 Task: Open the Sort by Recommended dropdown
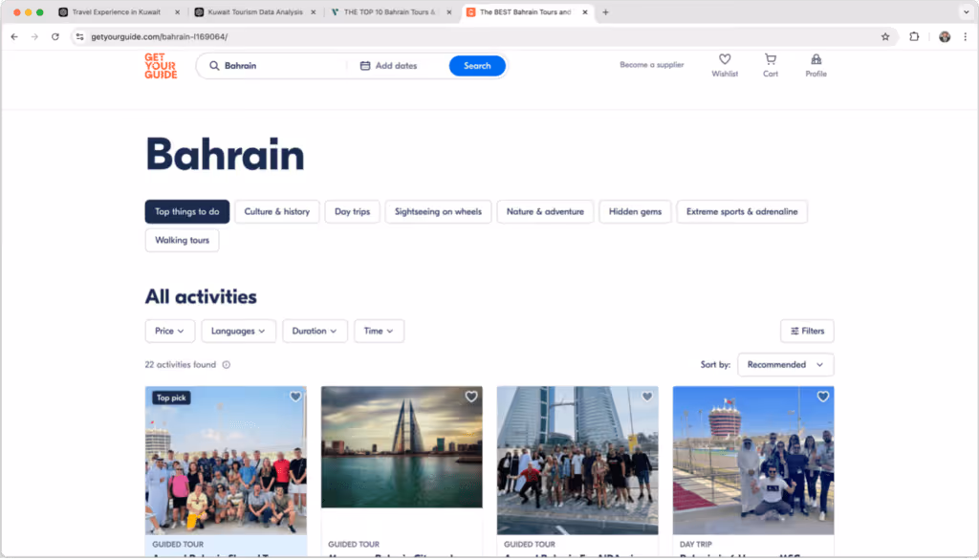(x=786, y=365)
